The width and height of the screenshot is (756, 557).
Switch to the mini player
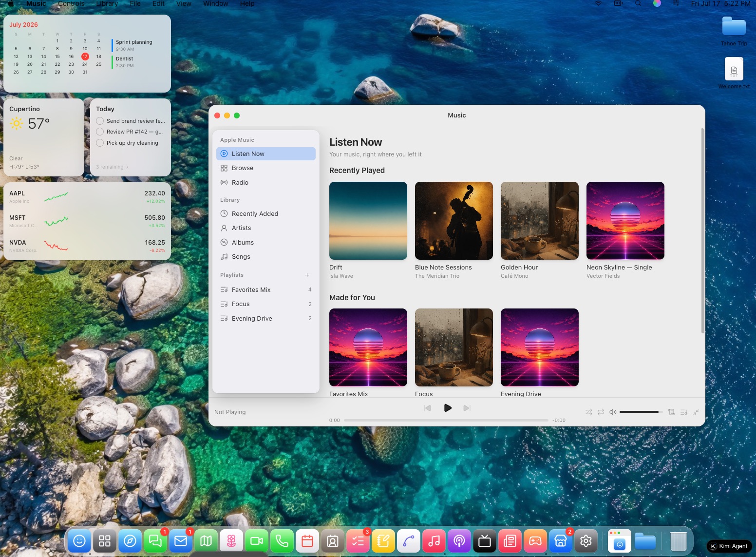(696, 412)
